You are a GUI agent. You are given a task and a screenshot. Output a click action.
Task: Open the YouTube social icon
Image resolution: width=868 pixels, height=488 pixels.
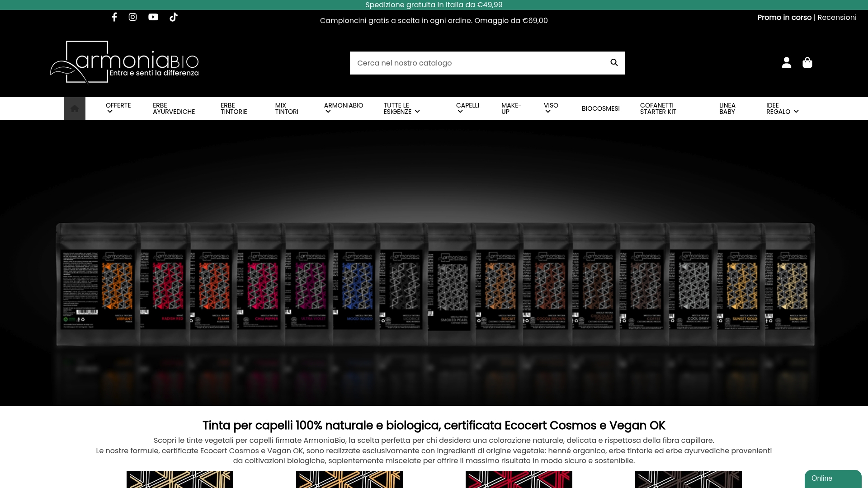click(x=153, y=17)
